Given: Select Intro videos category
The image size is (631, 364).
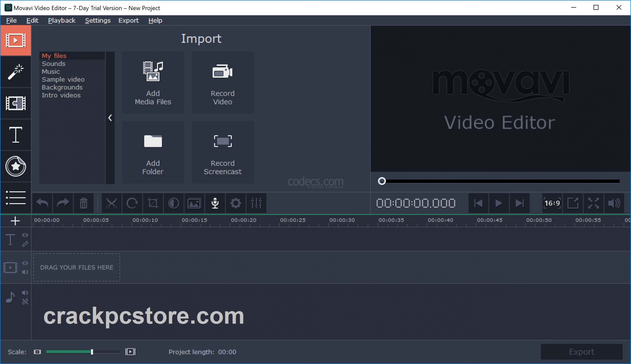Looking at the screenshot, I should pos(72,95).
